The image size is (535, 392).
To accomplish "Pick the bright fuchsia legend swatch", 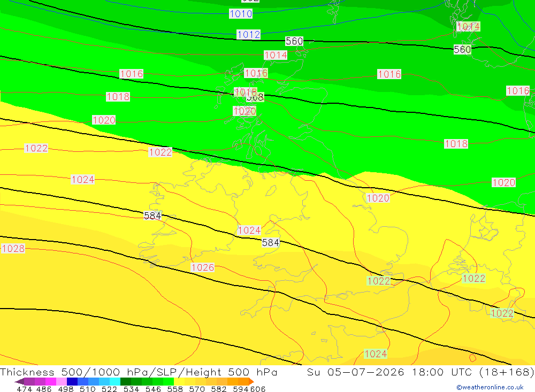I will (x=50, y=381).
